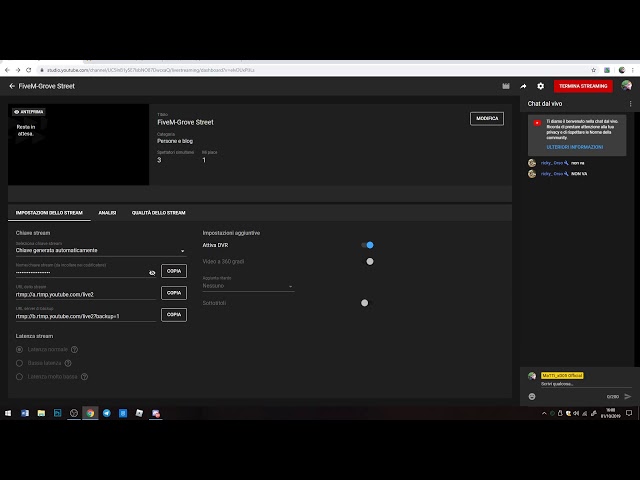Open stream settings gear icon

click(540, 86)
